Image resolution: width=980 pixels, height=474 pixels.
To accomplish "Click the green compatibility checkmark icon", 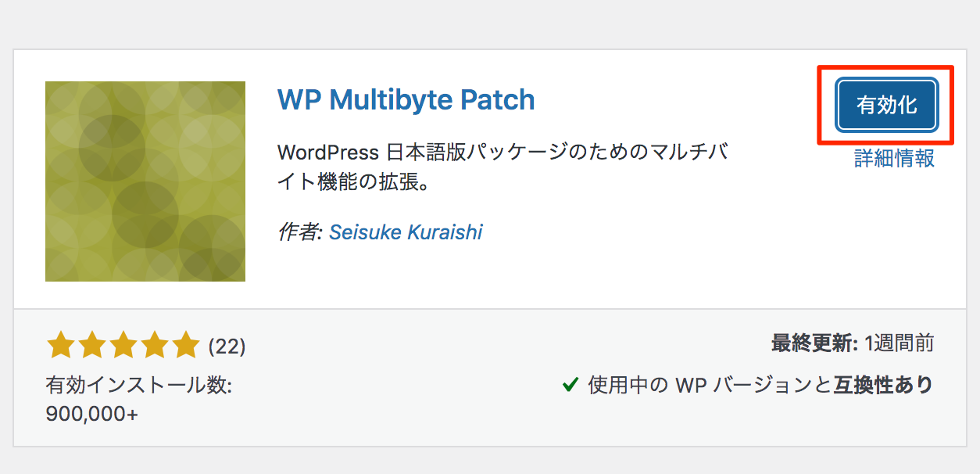I will [x=570, y=385].
